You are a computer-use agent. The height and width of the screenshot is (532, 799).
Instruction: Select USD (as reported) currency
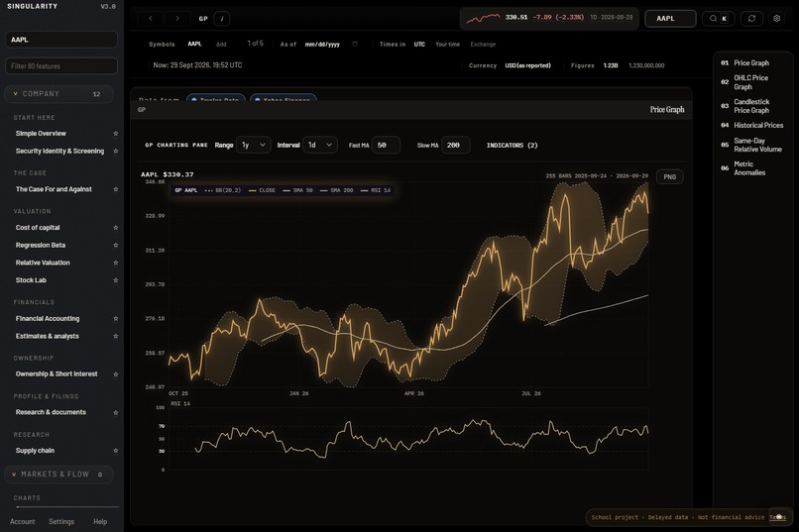pyautogui.click(x=528, y=65)
